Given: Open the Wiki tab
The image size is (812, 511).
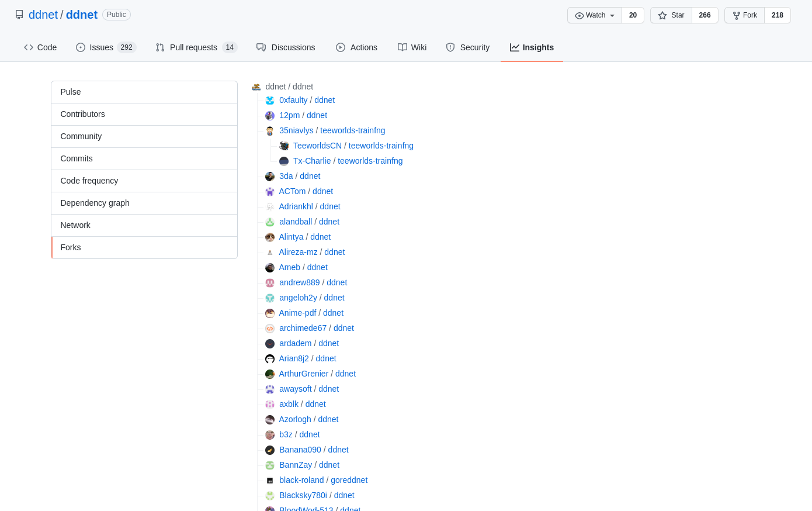Looking at the screenshot, I should click(x=412, y=47).
